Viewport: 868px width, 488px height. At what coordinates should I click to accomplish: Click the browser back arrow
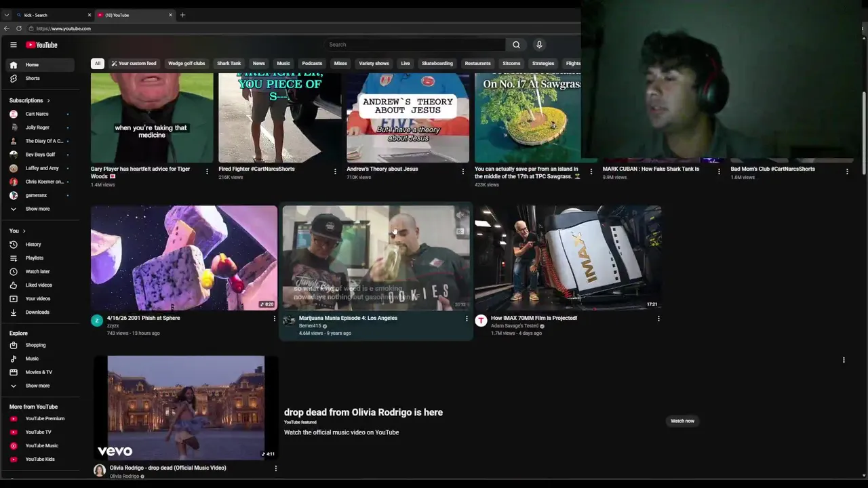pyautogui.click(x=7, y=28)
